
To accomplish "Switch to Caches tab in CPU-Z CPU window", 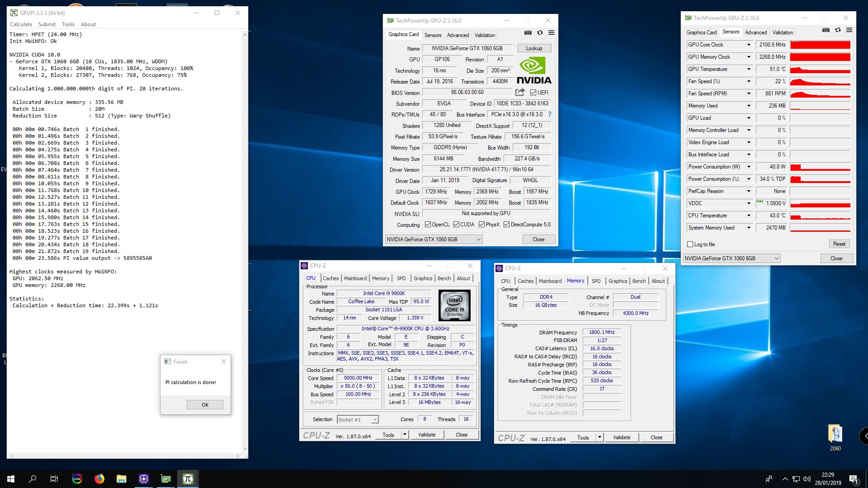I will (330, 278).
